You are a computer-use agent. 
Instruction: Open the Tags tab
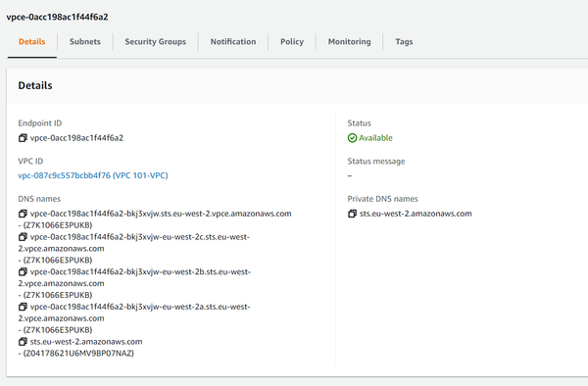[404, 41]
